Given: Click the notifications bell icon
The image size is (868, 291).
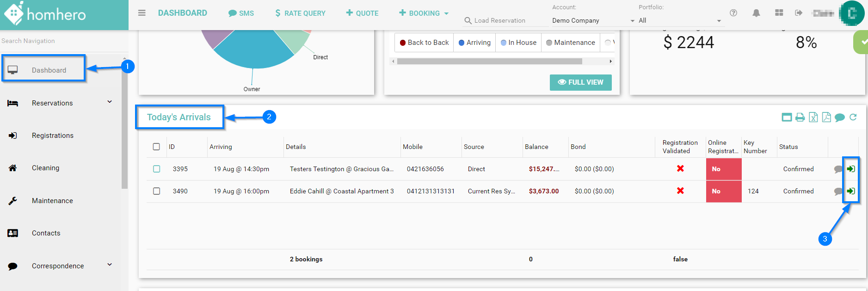Looking at the screenshot, I should coord(756,13).
